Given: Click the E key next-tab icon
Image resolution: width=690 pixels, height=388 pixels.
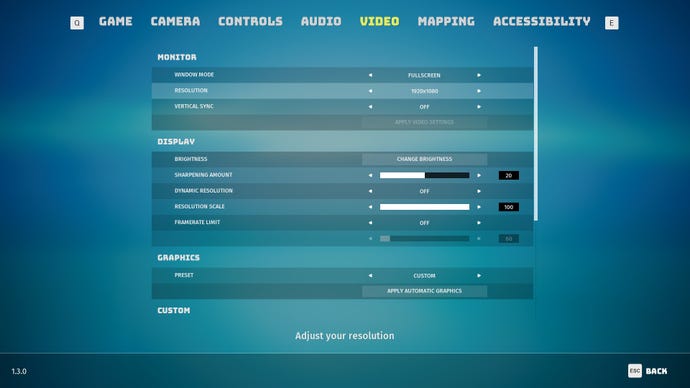Looking at the screenshot, I should (612, 23).
